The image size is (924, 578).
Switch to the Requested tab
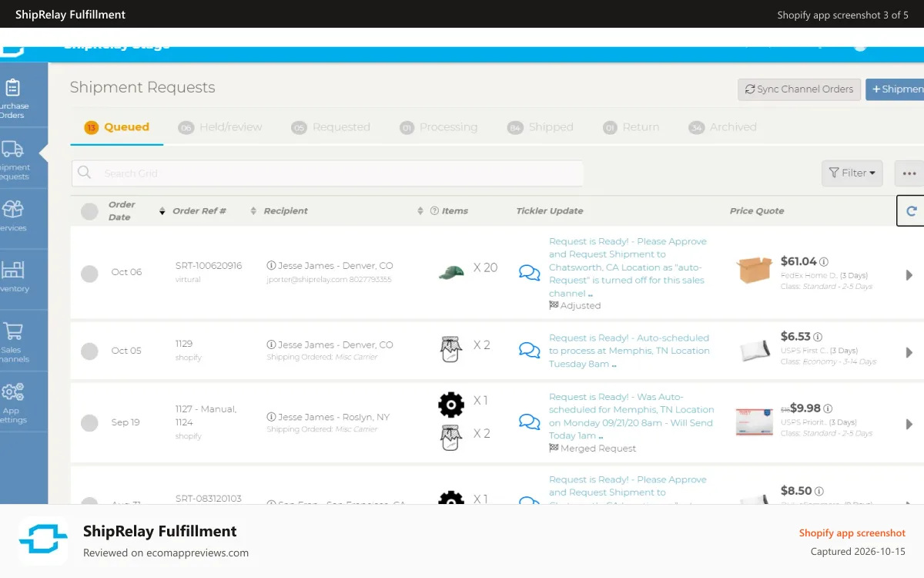point(331,127)
